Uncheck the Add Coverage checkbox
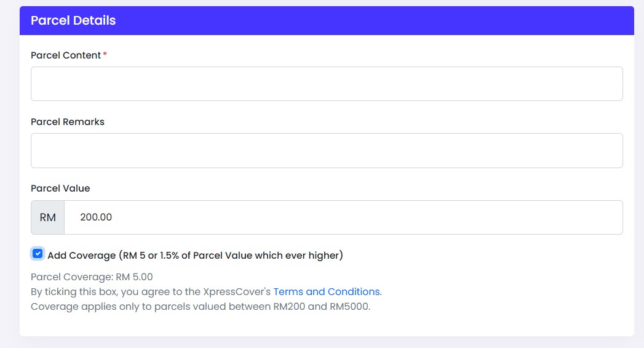644x348 pixels. tap(38, 254)
